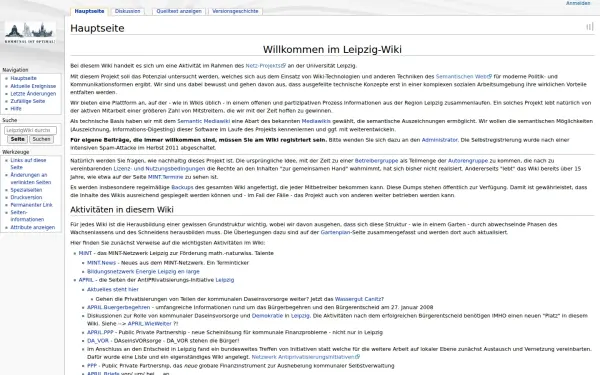Open the Wassergut Canitz link
Viewport: 600px width, 375px height.
point(358,299)
